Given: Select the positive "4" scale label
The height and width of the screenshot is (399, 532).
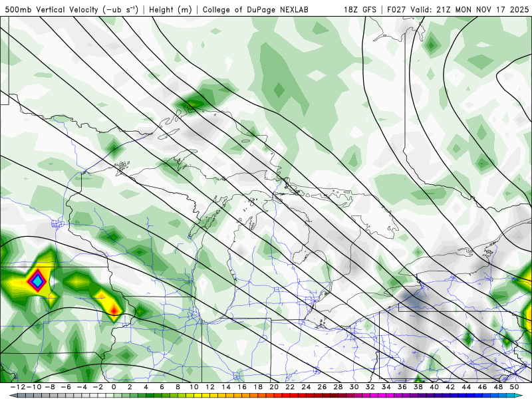Looking at the screenshot, I should click(x=146, y=387).
